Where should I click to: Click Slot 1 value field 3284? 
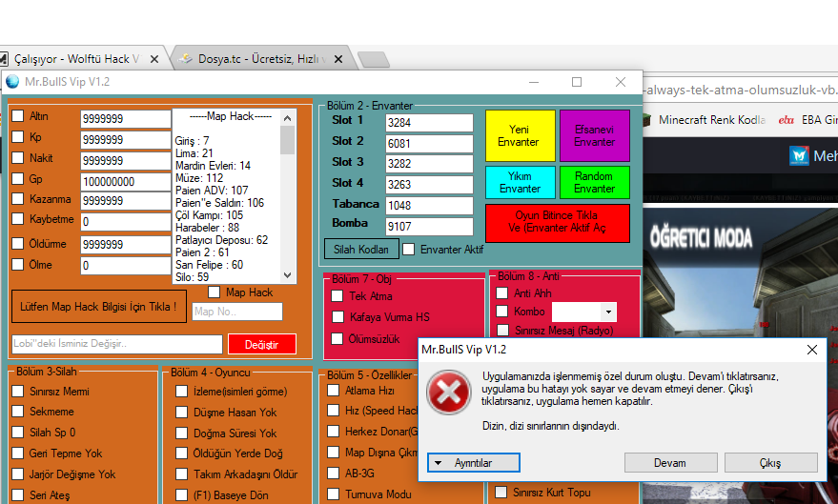coord(429,123)
